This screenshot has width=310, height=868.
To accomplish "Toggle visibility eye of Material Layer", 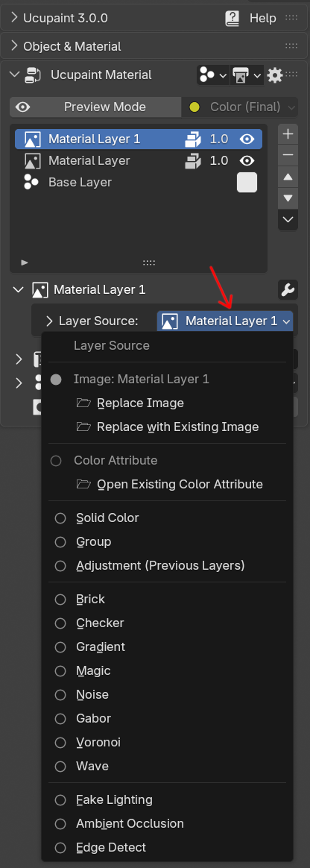I will [247, 160].
